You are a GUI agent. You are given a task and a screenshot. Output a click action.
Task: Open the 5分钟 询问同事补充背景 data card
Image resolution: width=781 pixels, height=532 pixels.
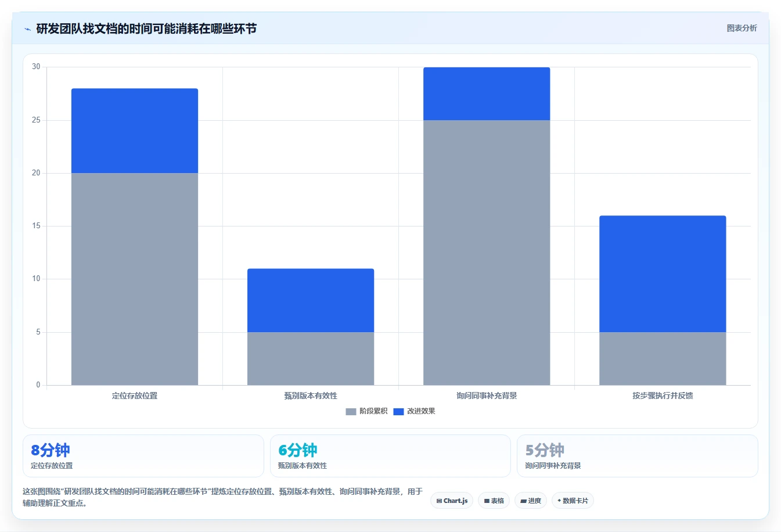pos(638,456)
